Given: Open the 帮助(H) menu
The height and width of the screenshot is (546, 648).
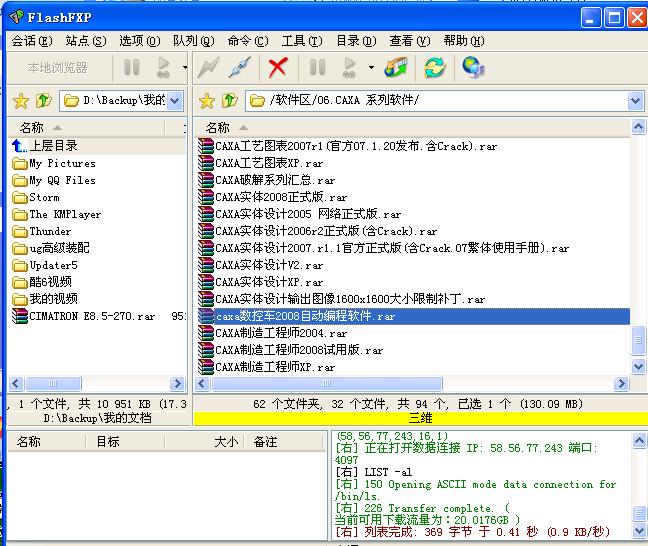Looking at the screenshot, I should pos(464,41).
